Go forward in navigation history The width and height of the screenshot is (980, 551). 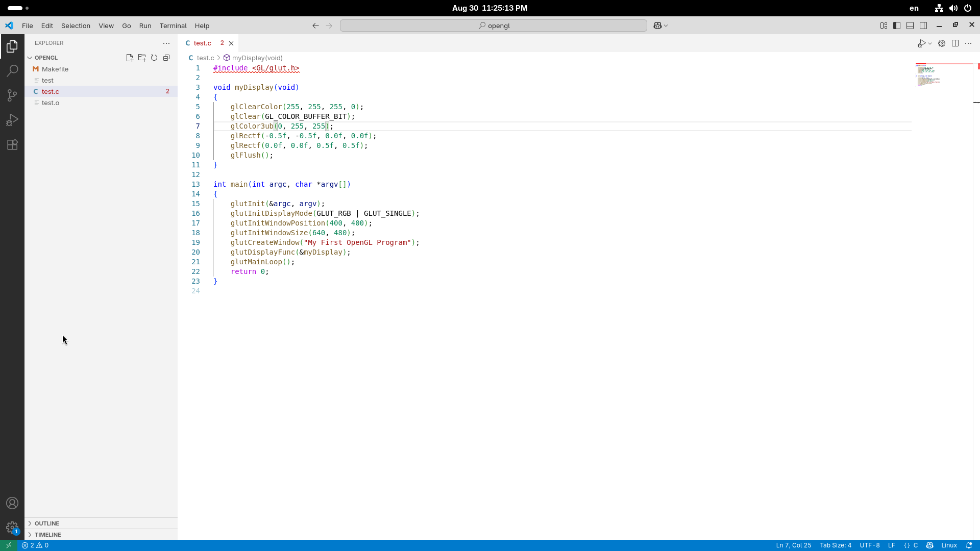click(x=329, y=26)
